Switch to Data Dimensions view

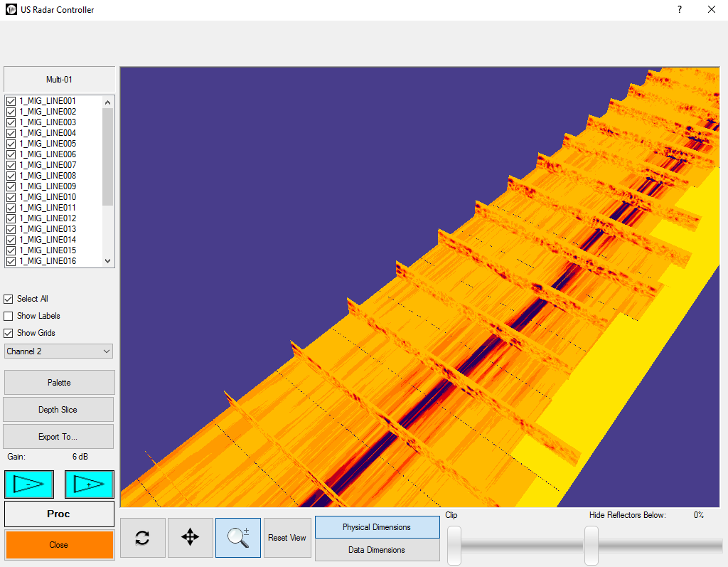[377, 550]
